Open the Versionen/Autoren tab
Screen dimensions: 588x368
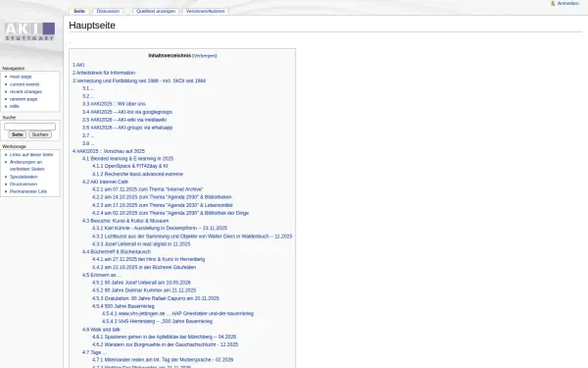click(205, 11)
